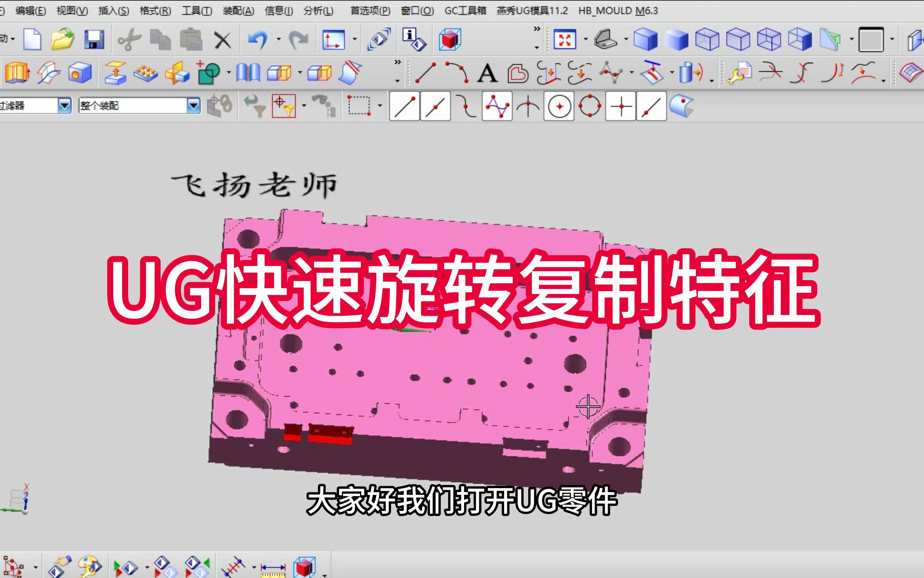Undo the last operation
Viewport: 924px width, 578px height.
coord(258,39)
